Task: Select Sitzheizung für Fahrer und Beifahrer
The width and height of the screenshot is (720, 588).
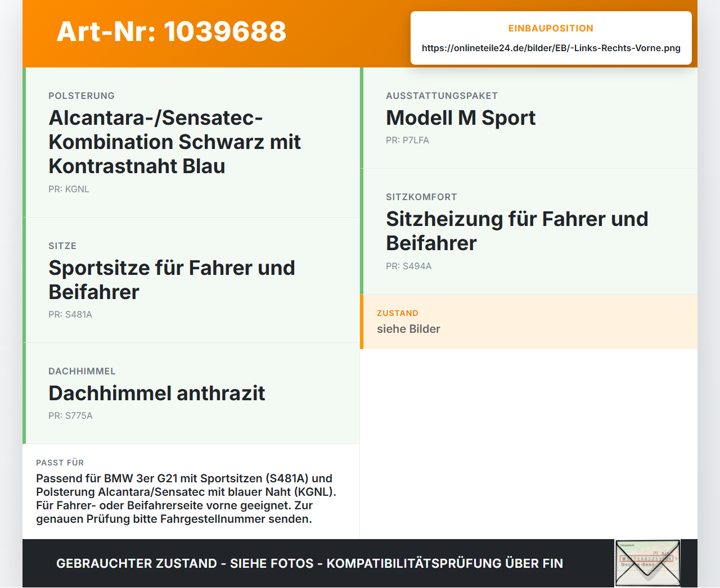Action: [x=517, y=231]
